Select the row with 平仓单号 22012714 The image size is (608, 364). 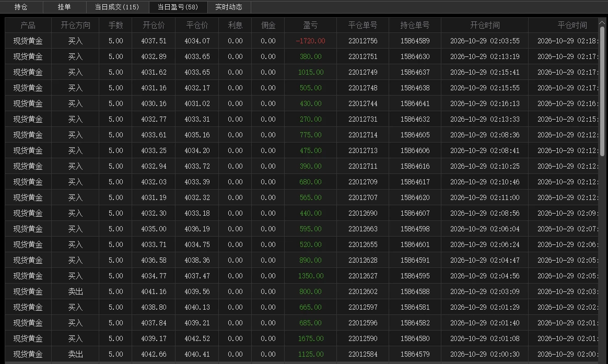click(302, 135)
